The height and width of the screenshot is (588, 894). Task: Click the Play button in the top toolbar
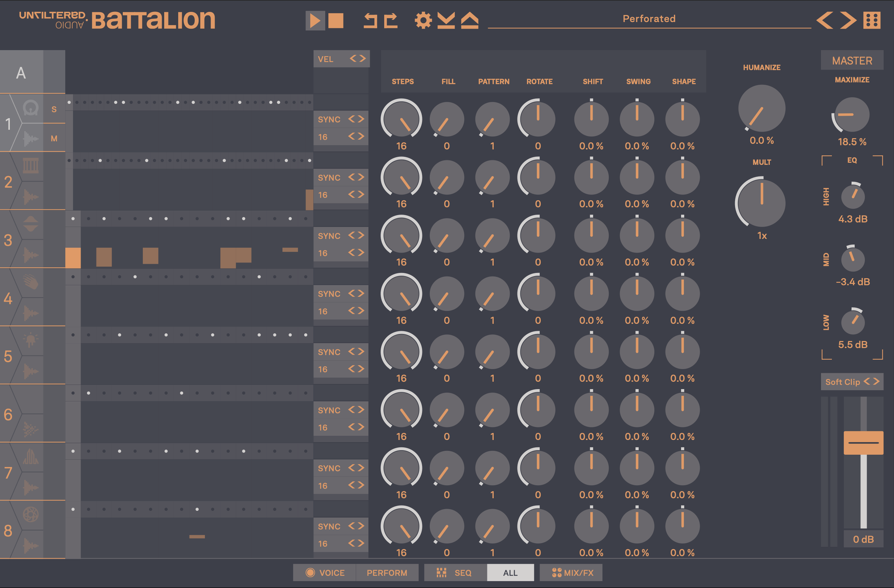(315, 21)
